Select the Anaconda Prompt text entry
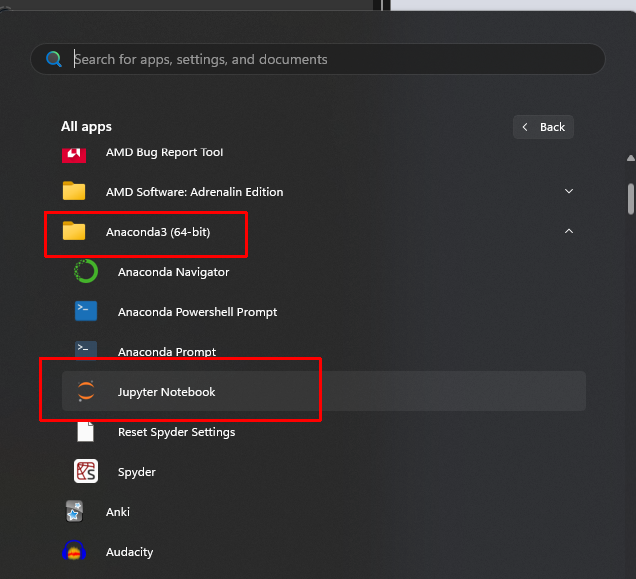 click(x=167, y=352)
